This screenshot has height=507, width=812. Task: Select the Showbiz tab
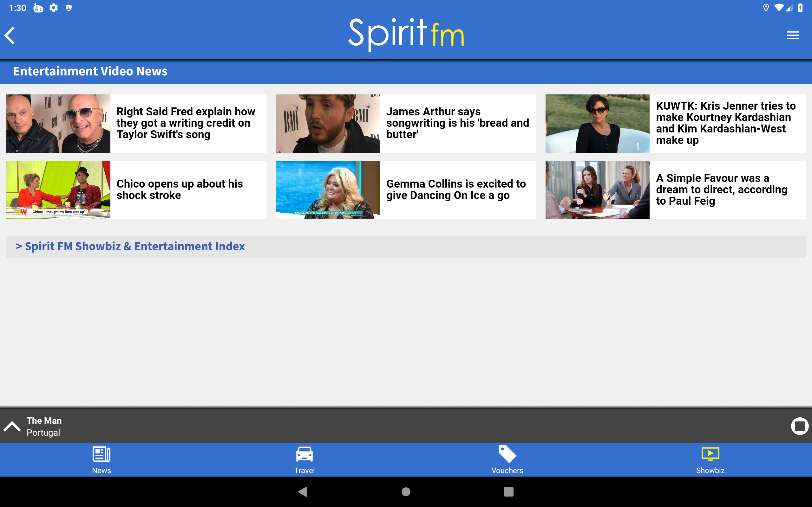pos(710,460)
